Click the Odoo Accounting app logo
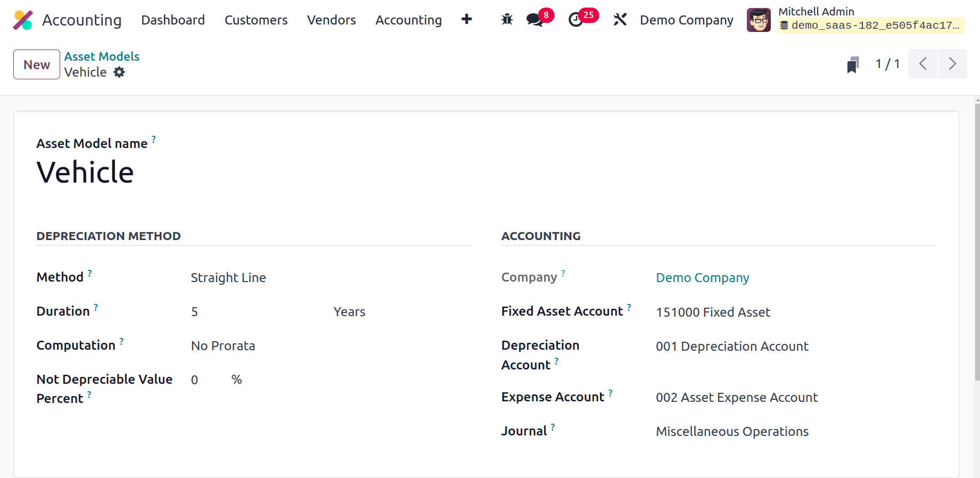 [23, 20]
